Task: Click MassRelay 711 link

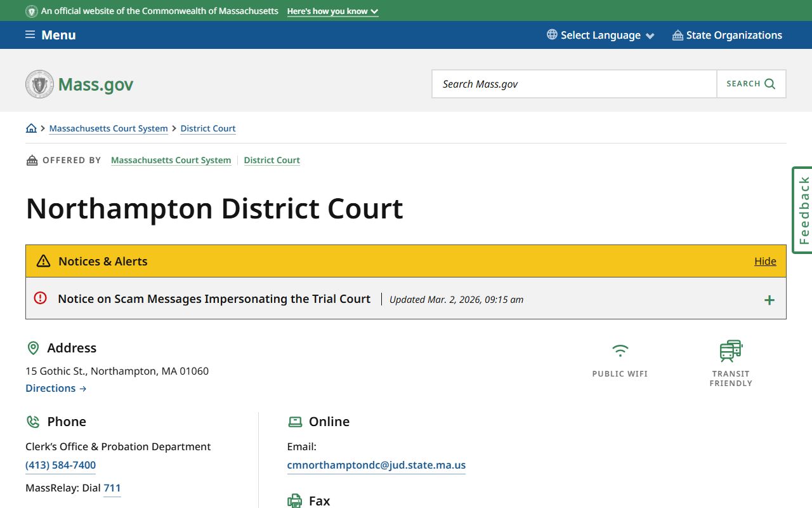Action: click(x=112, y=488)
